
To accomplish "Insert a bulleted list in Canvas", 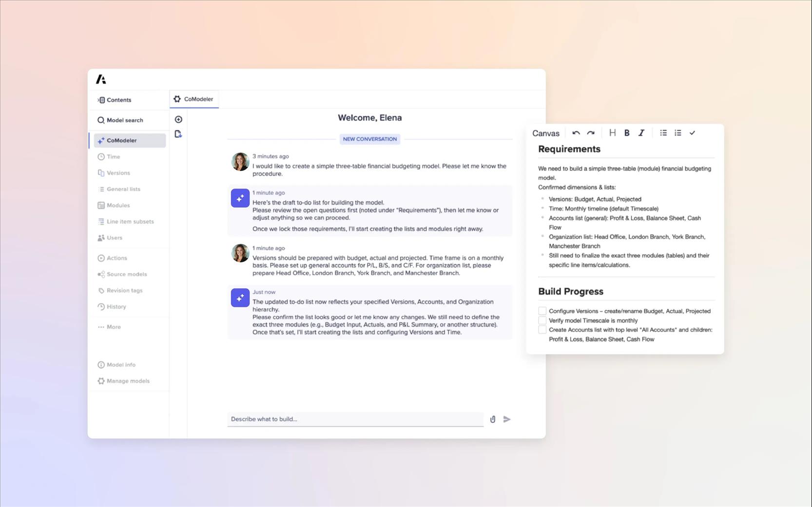I will [663, 133].
